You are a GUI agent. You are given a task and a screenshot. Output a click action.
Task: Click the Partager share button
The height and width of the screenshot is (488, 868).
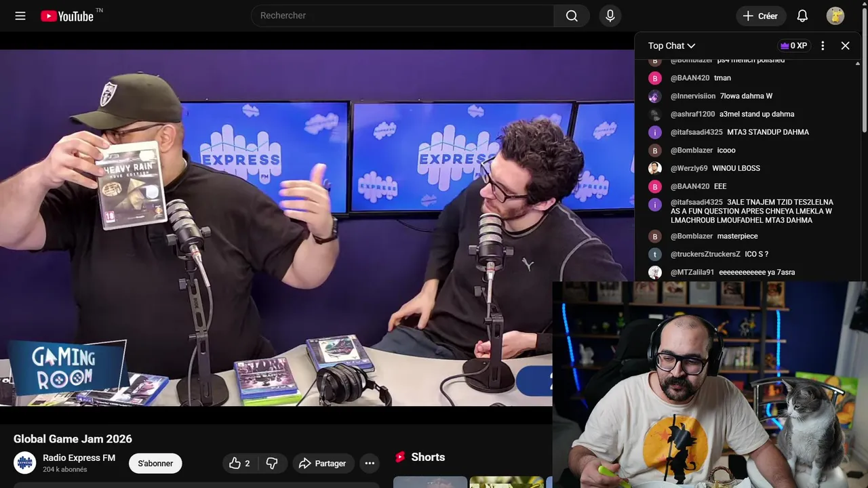(323, 464)
